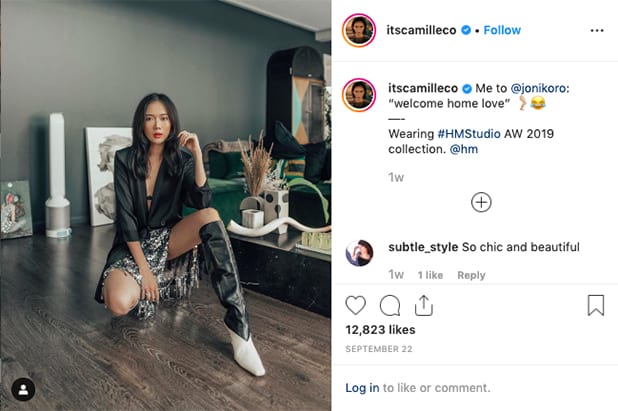Click Log in link
Viewport: 618px width, 411px height.
(x=362, y=388)
